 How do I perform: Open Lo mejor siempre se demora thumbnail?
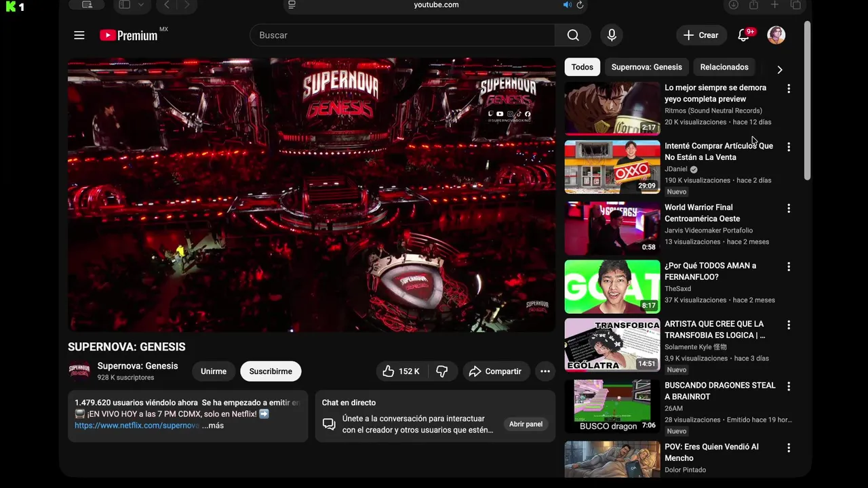coord(612,108)
